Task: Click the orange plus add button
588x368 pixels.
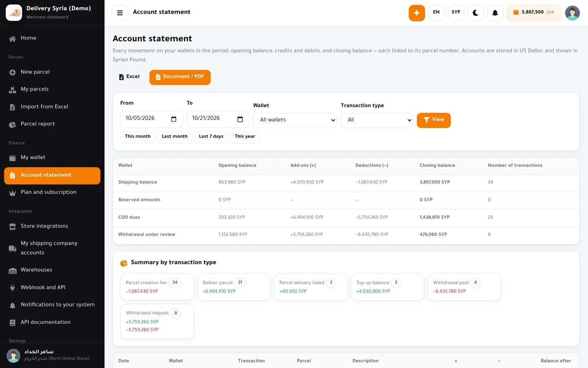Action: [x=416, y=13]
